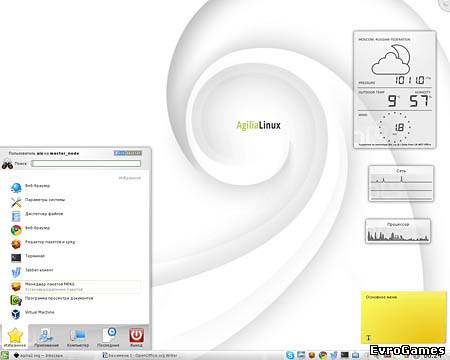Screen dimensions: 450x360
Task: Open Менеджер пакетов MPKG icon
Action: 16,286
